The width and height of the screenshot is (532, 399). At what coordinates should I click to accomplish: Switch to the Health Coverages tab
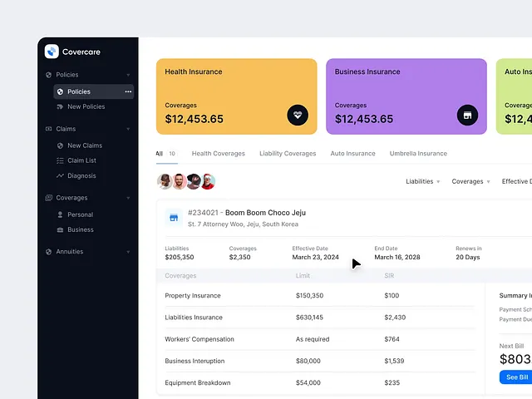[x=218, y=154]
